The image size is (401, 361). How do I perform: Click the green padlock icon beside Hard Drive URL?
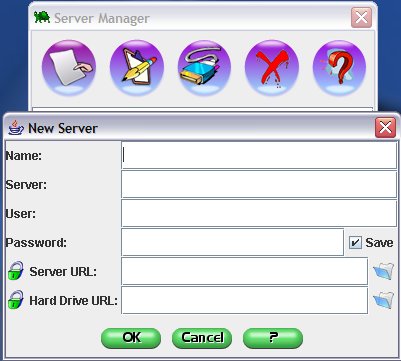(x=16, y=299)
